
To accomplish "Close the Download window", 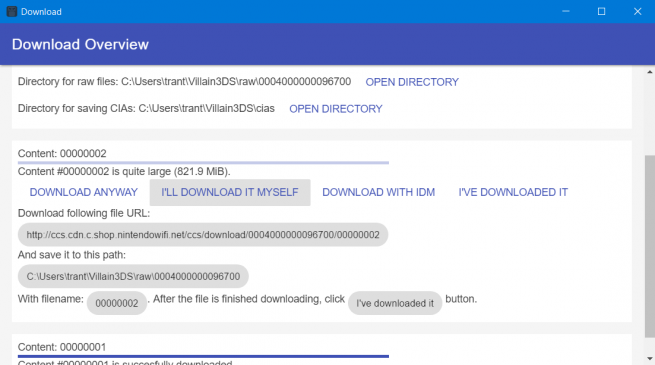I will [637, 12].
